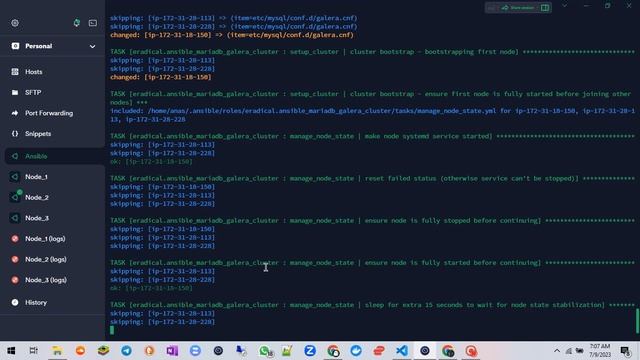Open the Windows Start menu
This screenshot has height=360, width=640.
11,351
